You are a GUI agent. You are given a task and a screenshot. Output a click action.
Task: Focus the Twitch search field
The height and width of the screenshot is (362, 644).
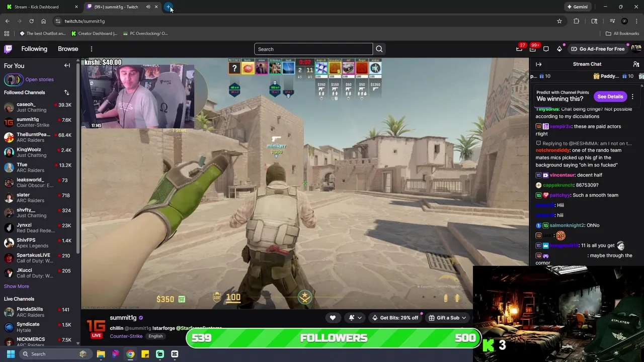point(313,49)
